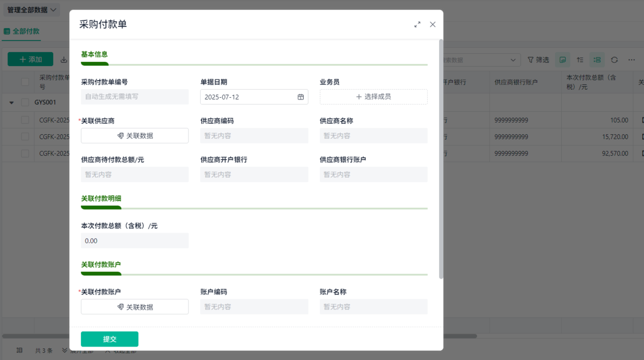Click the 供应商待付款总额/元 field
This screenshot has height=360, width=644.
click(135, 174)
